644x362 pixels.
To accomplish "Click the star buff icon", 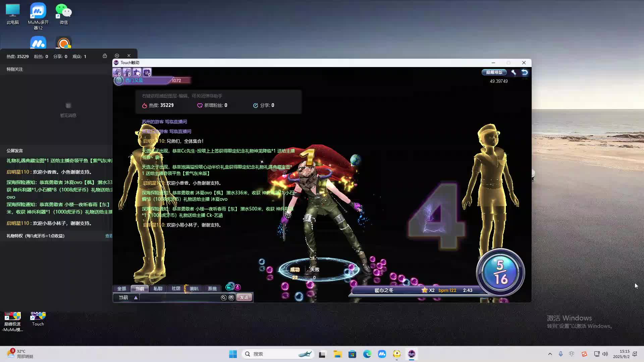I will point(137,72).
